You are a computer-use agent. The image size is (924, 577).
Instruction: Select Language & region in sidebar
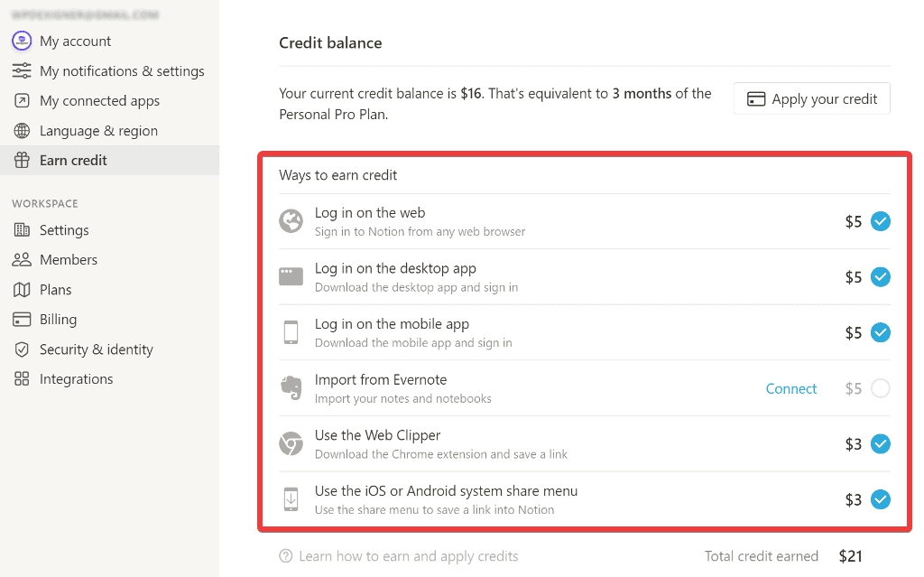pos(98,130)
